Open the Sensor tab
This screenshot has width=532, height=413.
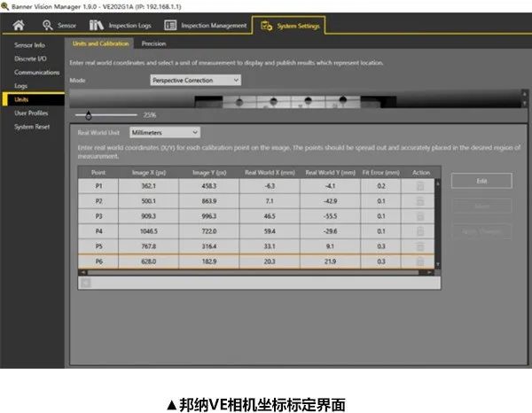60,26
